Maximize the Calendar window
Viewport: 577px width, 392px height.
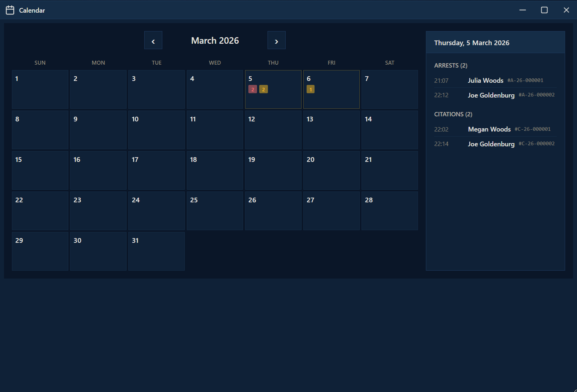(x=544, y=10)
